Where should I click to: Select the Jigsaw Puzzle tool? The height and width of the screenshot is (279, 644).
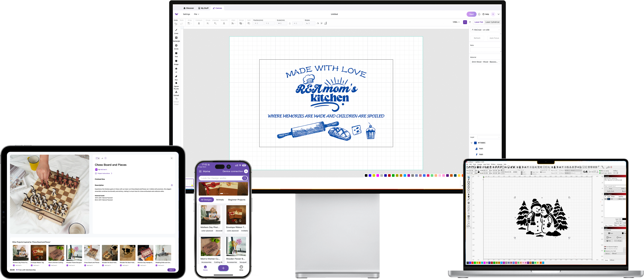click(x=176, y=83)
